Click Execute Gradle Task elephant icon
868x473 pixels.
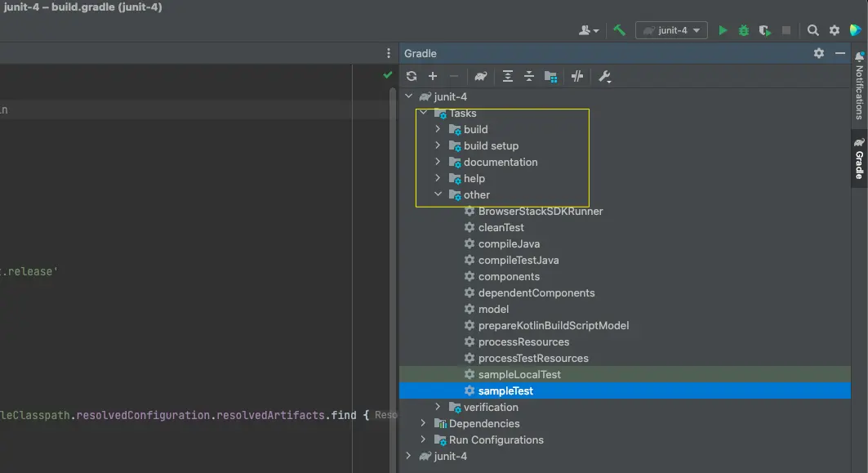pos(481,76)
